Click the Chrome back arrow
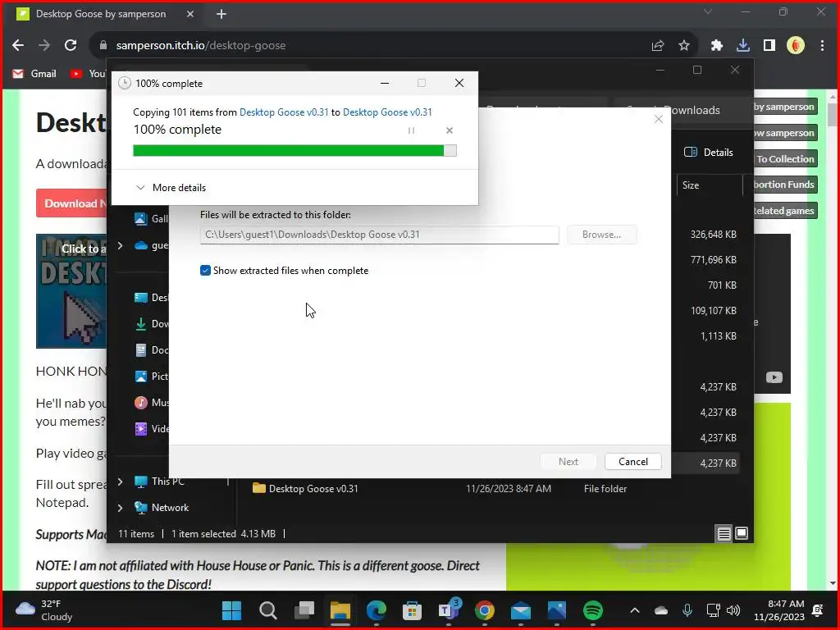This screenshot has width=840, height=630. (x=18, y=46)
